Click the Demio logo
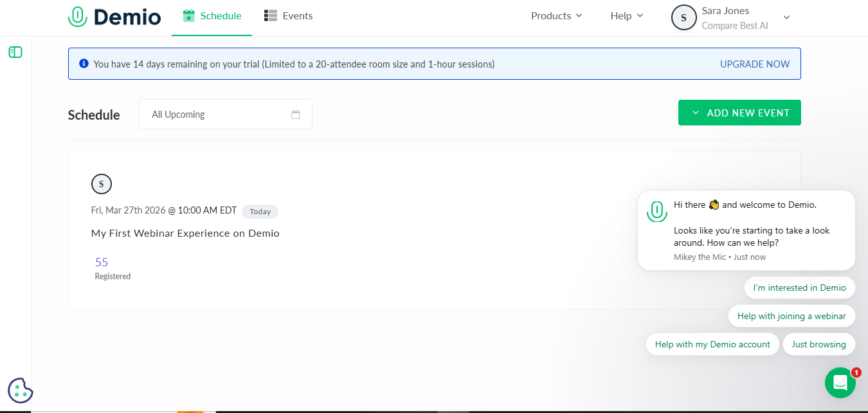This screenshot has height=413, width=868. [x=114, y=17]
